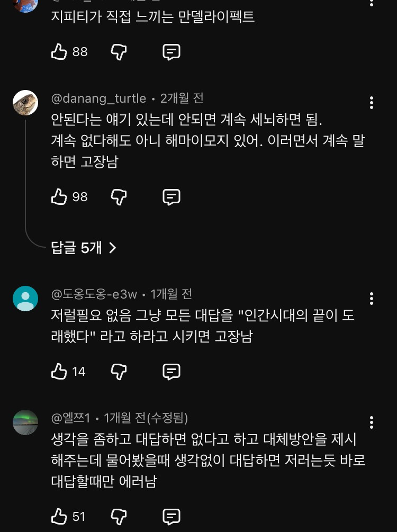Open @danang_turtle's turtle profile picture
The width and height of the screenshot is (397, 532).
(x=25, y=103)
